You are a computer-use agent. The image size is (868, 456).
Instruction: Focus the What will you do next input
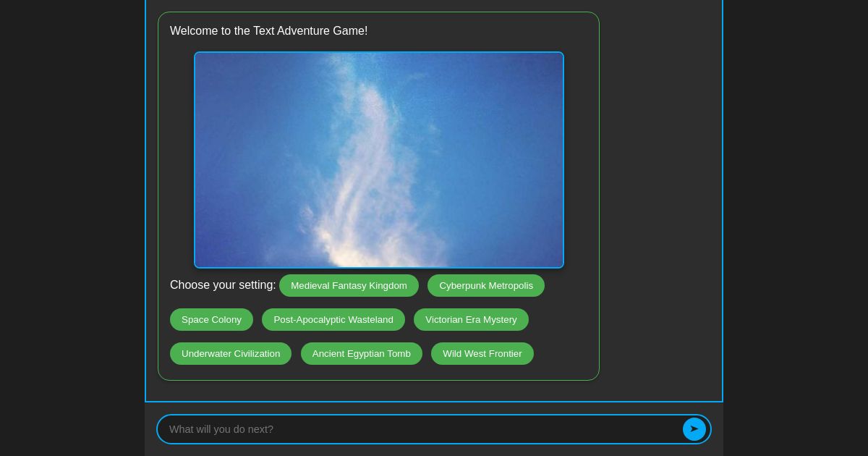tap(362, 429)
